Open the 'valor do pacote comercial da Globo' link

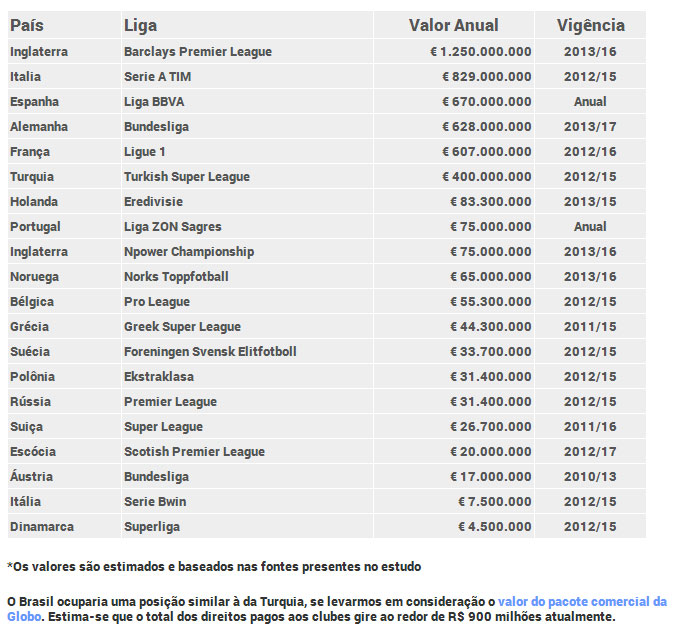tap(582, 601)
